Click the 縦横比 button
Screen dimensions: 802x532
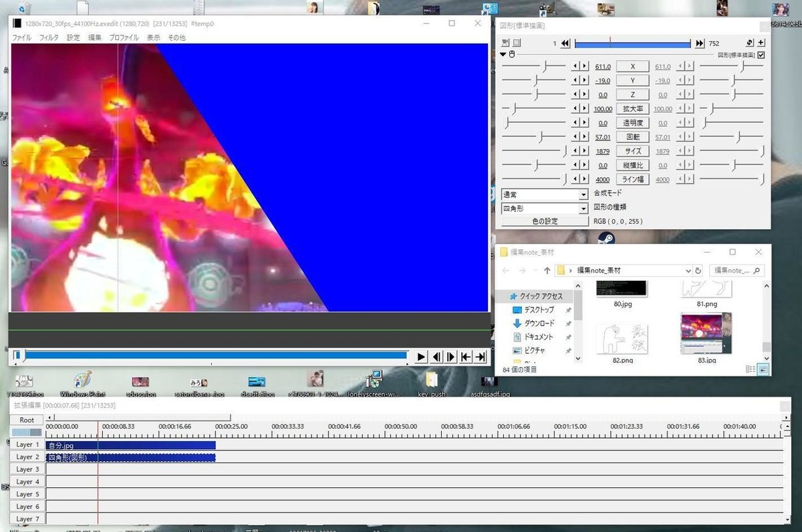click(x=632, y=165)
